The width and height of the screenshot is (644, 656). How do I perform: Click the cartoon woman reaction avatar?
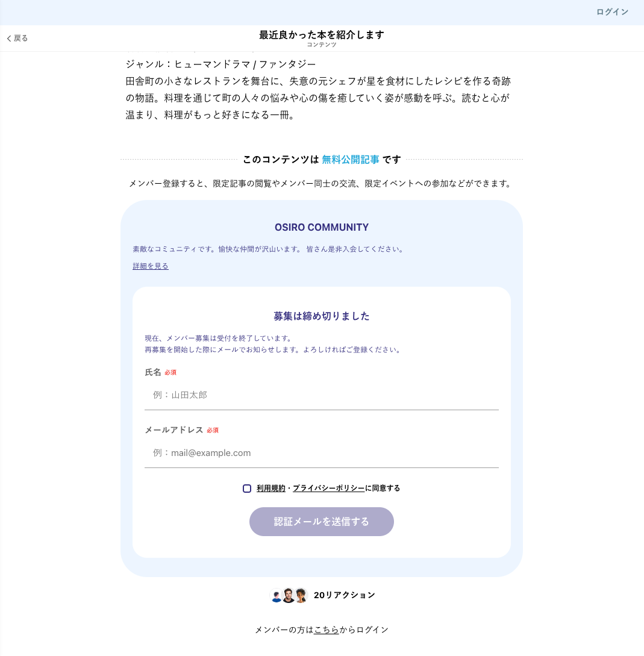[x=301, y=595]
